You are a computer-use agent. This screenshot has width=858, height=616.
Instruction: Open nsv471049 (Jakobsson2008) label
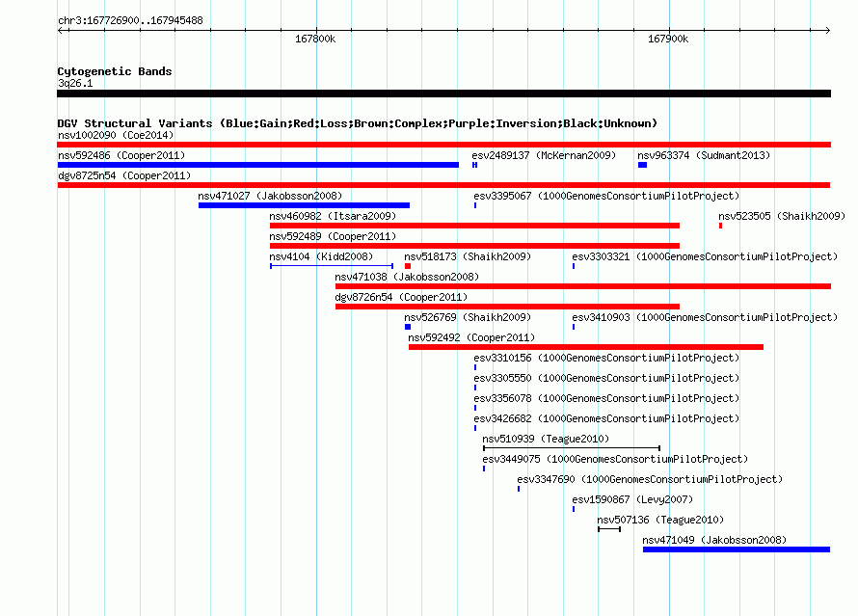[714, 540]
